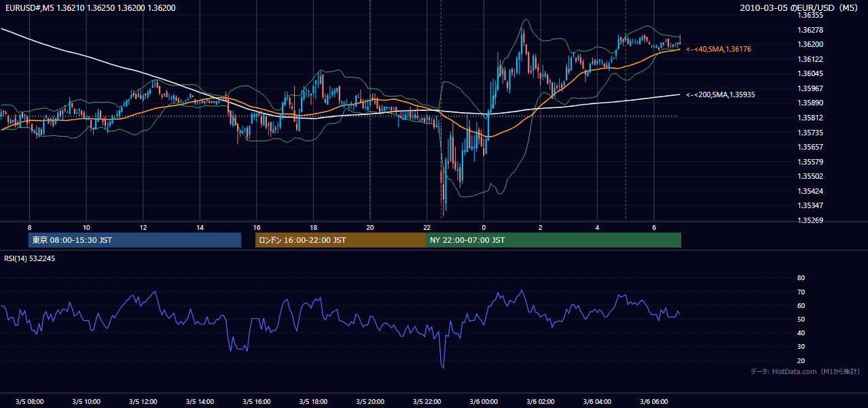
Task: Click the 3/6 04:00 bottom time label
Action: click(x=597, y=401)
